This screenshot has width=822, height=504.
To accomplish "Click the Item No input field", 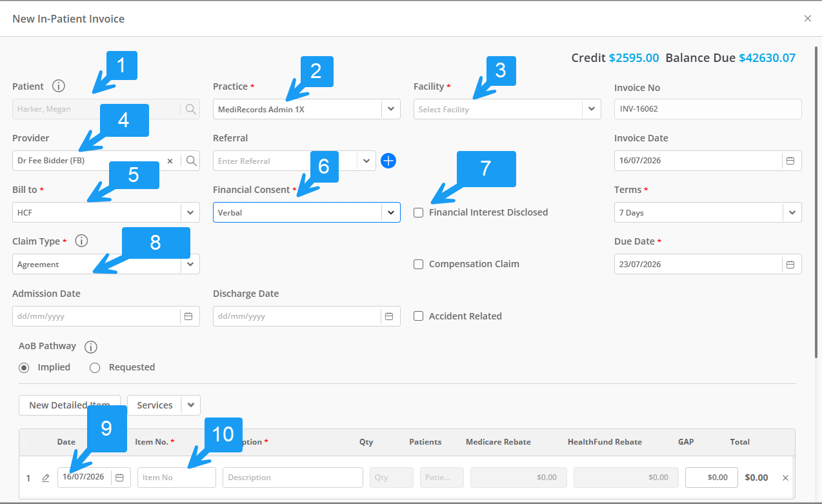I will click(177, 478).
